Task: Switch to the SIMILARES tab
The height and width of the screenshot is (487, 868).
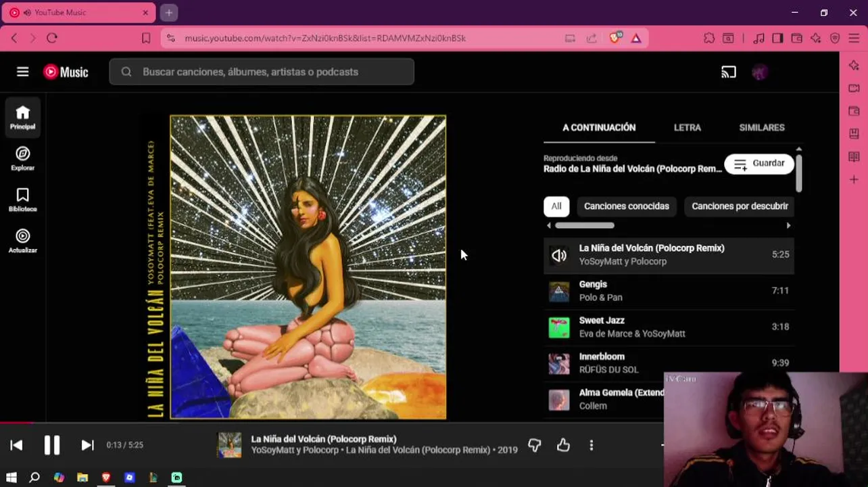Action: coord(762,127)
